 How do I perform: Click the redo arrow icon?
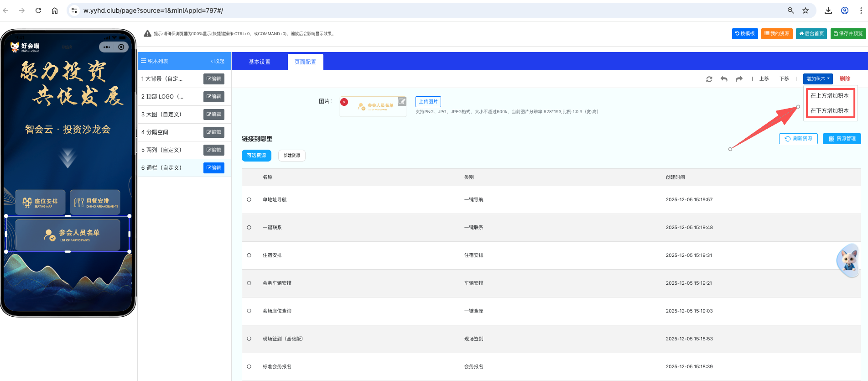click(x=739, y=79)
